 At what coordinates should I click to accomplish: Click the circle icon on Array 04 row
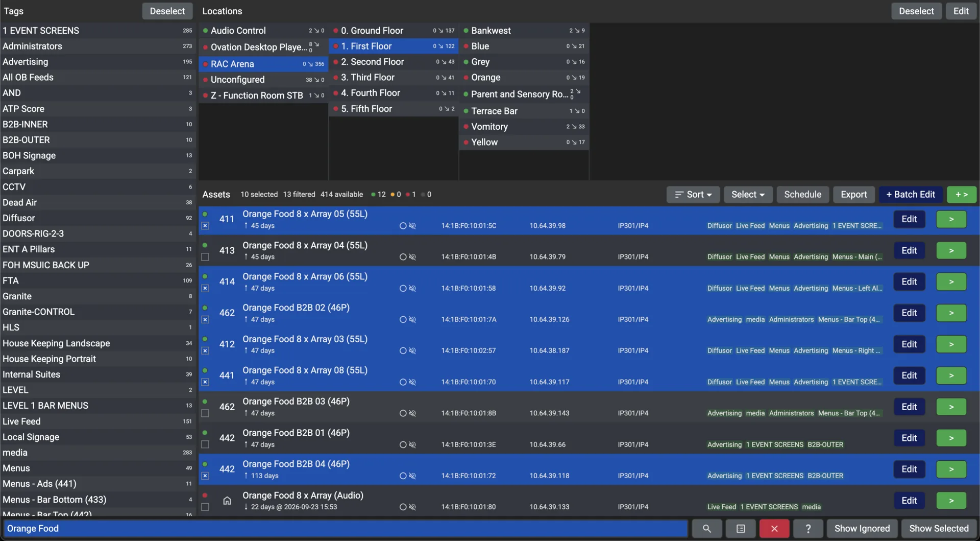(403, 257)
